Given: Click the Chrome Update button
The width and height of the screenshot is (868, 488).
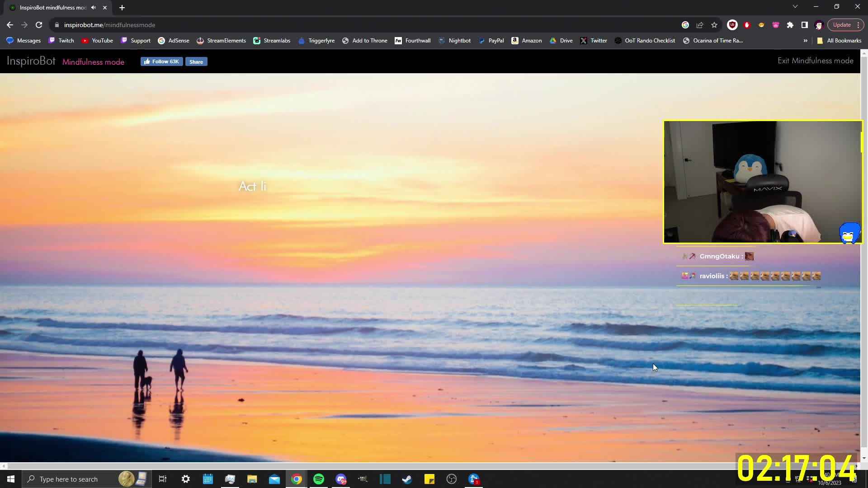Looking at the screenshot, I should pyautogui.click(x=846, y=25).
